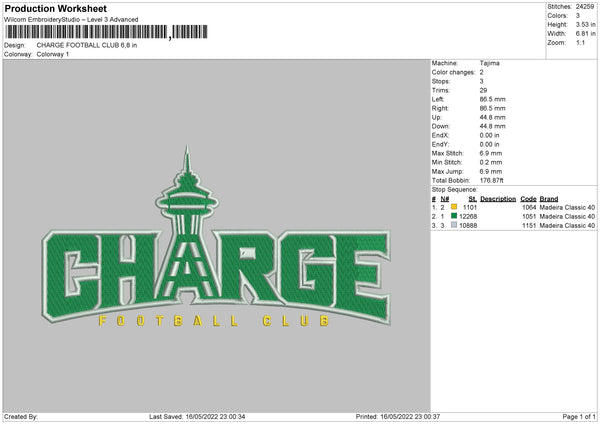This screenshot has height=424, width=600.
Task: Click the 'Production Worksheet' title
Action: click(x=55, y=8)
